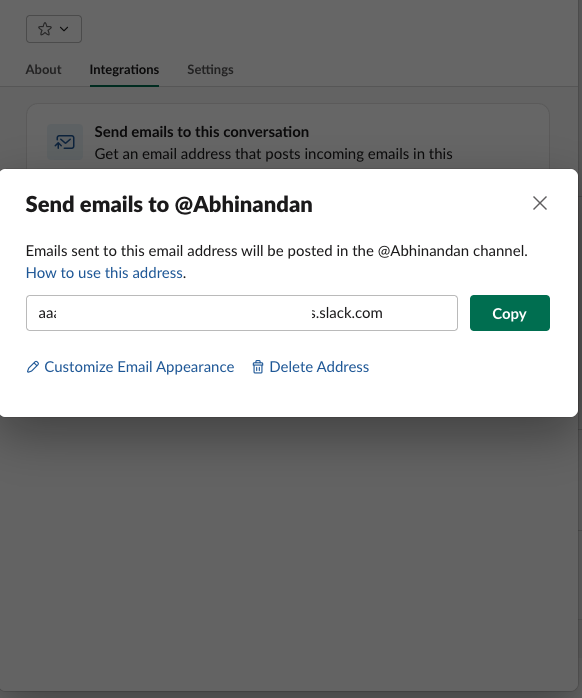Click the envelope icon in the email card
Screen dimensions: 582x698
tap(65, 142)
